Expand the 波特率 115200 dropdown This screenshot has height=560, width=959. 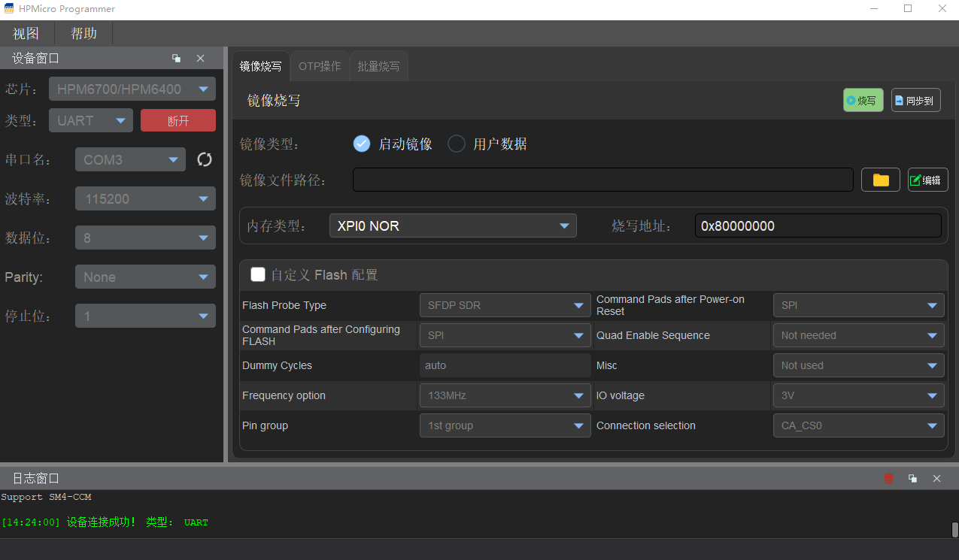click(145, 198)
